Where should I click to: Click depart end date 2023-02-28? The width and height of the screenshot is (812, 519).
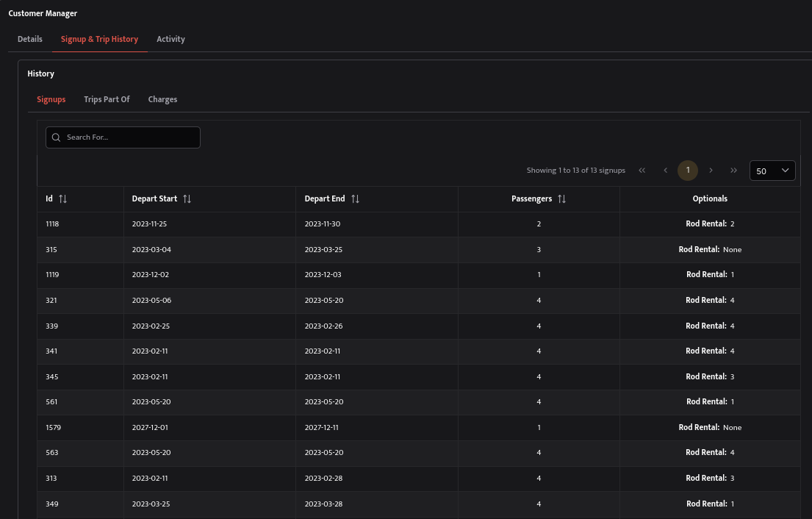323,478
